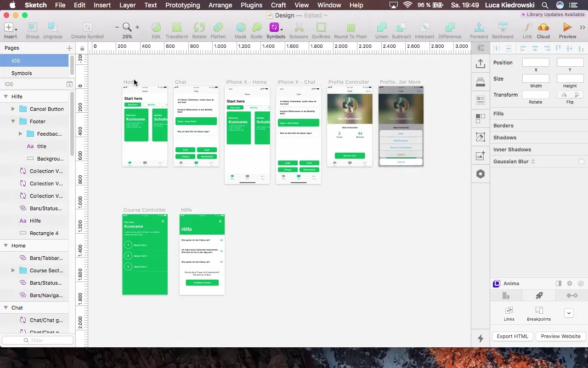Click the Export HTML button
588x368 pixels.
[513, 336]
